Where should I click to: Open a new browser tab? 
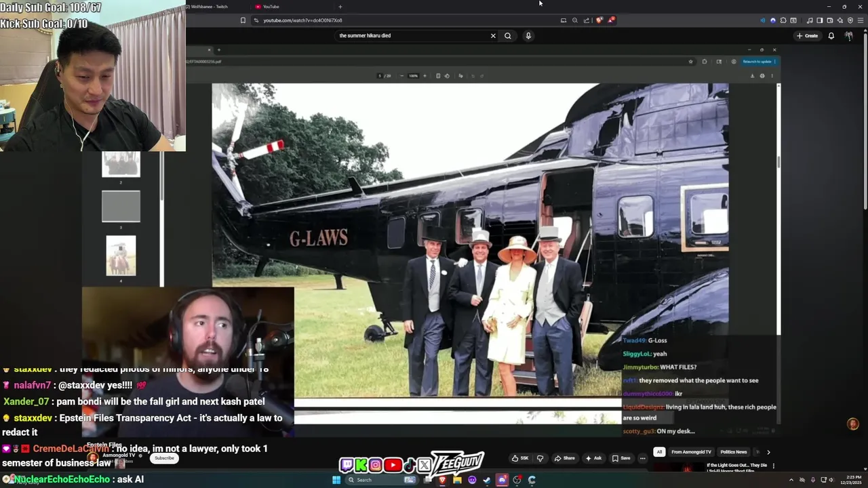pyautogui.click(x=340, y=6)
